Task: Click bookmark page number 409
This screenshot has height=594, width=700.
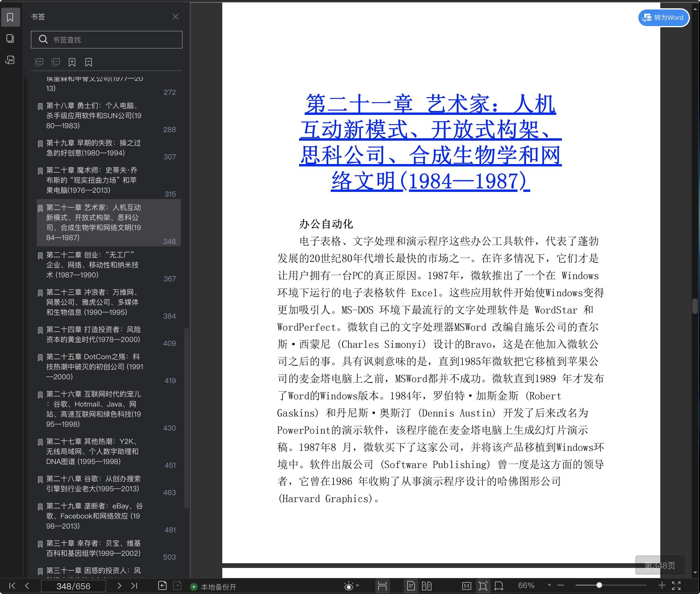Action: [x=170, y=343]
